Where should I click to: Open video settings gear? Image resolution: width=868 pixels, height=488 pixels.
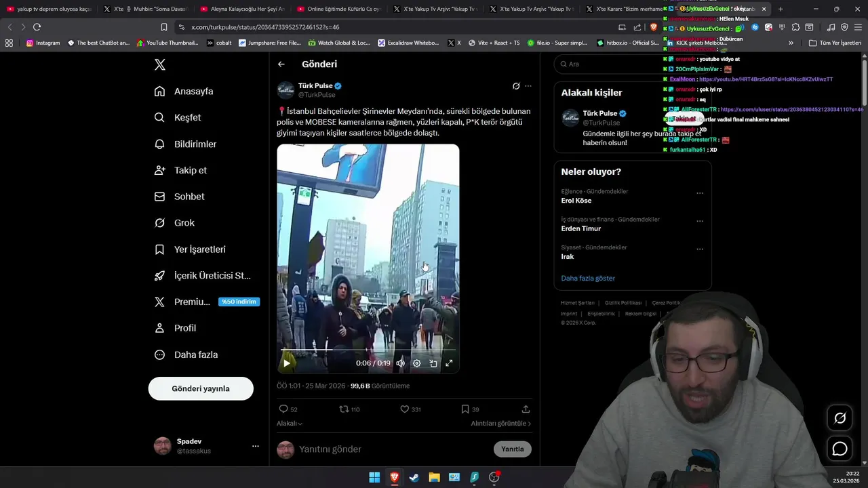pyautogui.click(x=417, y=363)
